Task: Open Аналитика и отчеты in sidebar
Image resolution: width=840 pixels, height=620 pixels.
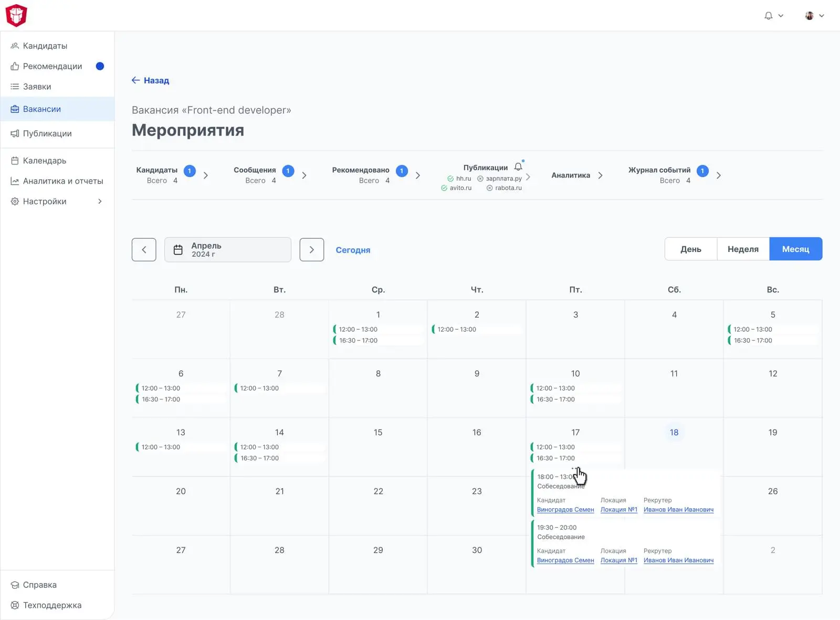Action: [62, 181]
